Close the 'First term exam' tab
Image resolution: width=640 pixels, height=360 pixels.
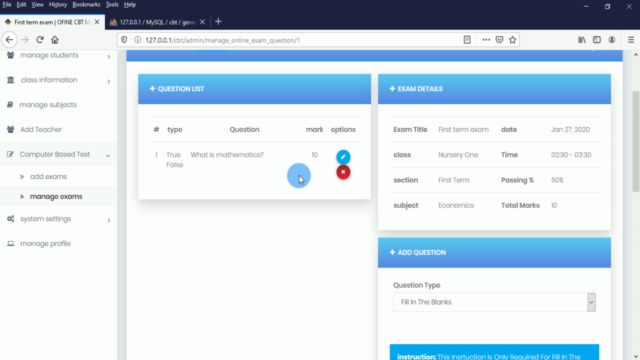97,22
